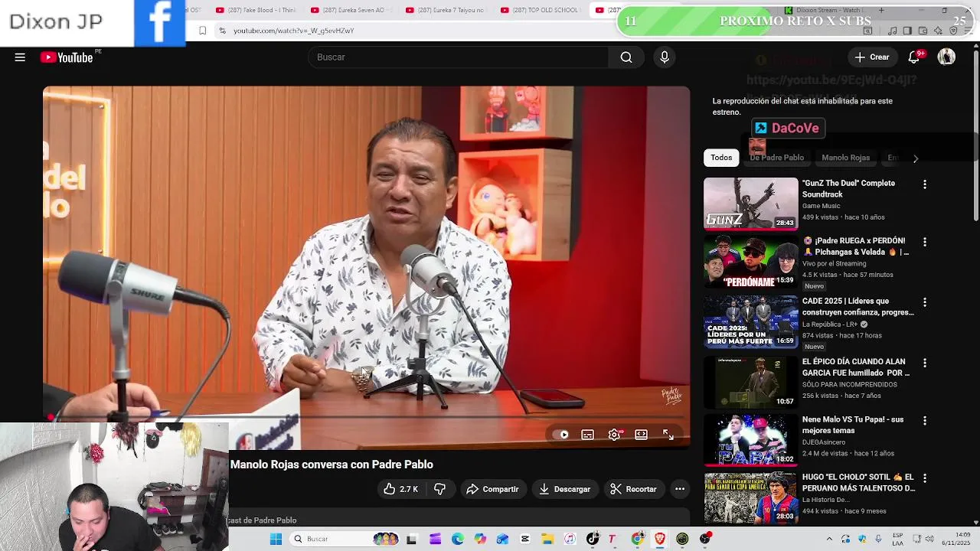Open Outlook from the taskbar

(x=502, y=539)
